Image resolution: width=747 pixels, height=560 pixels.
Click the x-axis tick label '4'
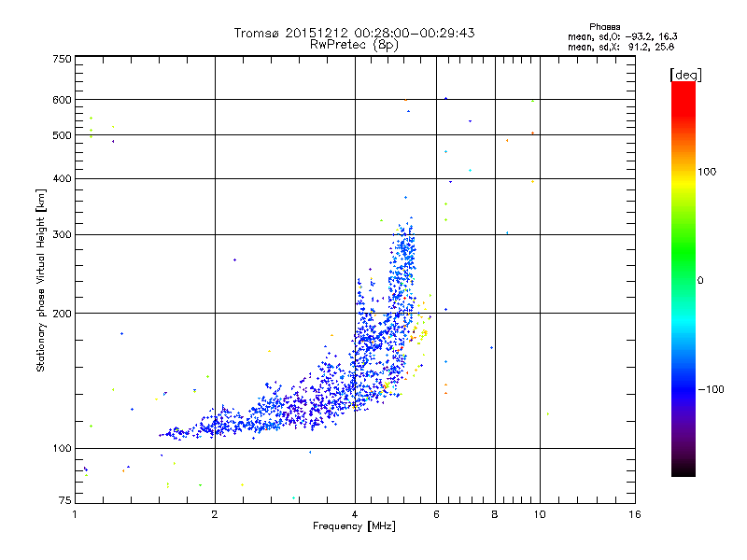[355, 514]
